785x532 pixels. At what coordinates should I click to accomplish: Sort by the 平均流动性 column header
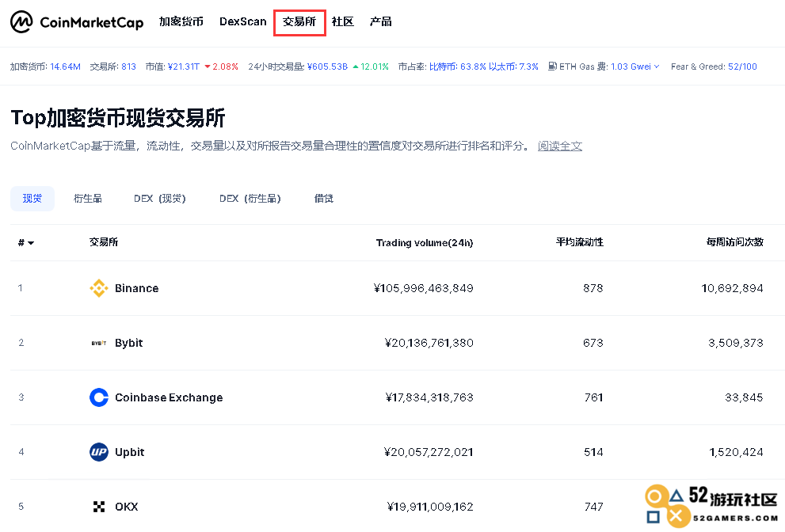tap(579, 242)
